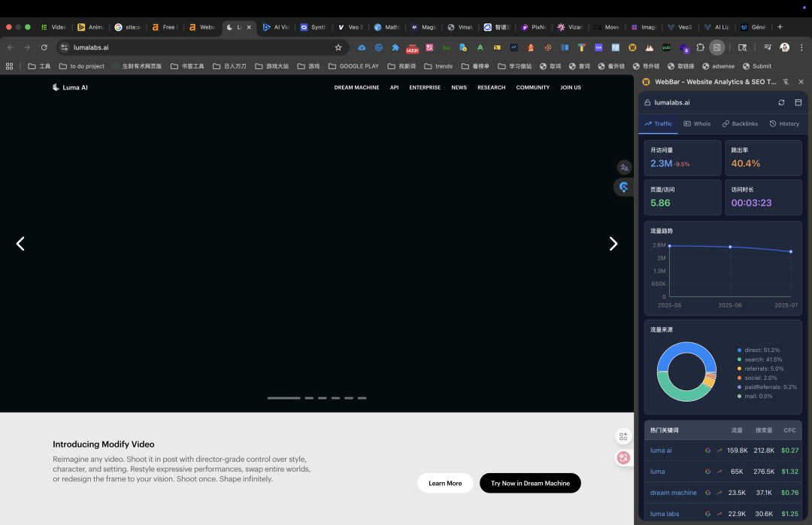This screenshot has width=812, height=525.
Task: Open Google search icon for 'dream machine'
Action: (707, 493)
